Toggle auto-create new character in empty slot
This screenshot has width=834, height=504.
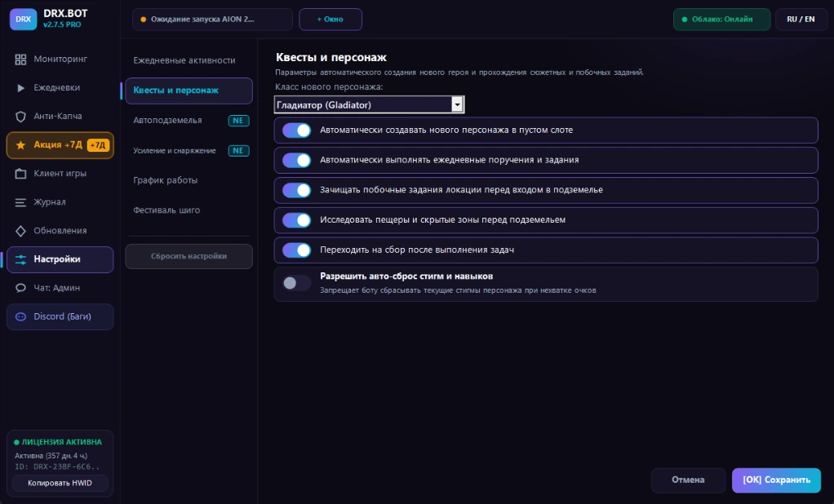(296, 130)
